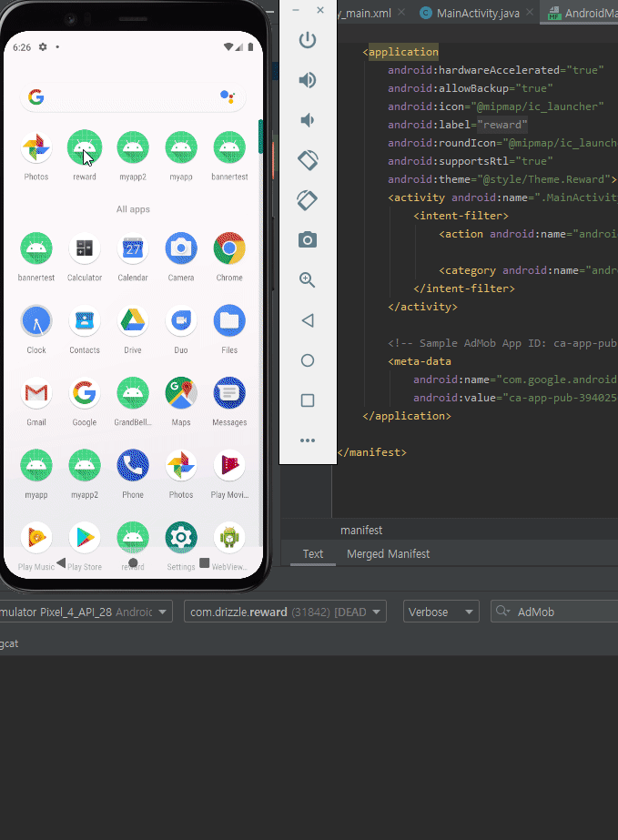
Task: Rotate emulator right
Action: click(308, 200)
